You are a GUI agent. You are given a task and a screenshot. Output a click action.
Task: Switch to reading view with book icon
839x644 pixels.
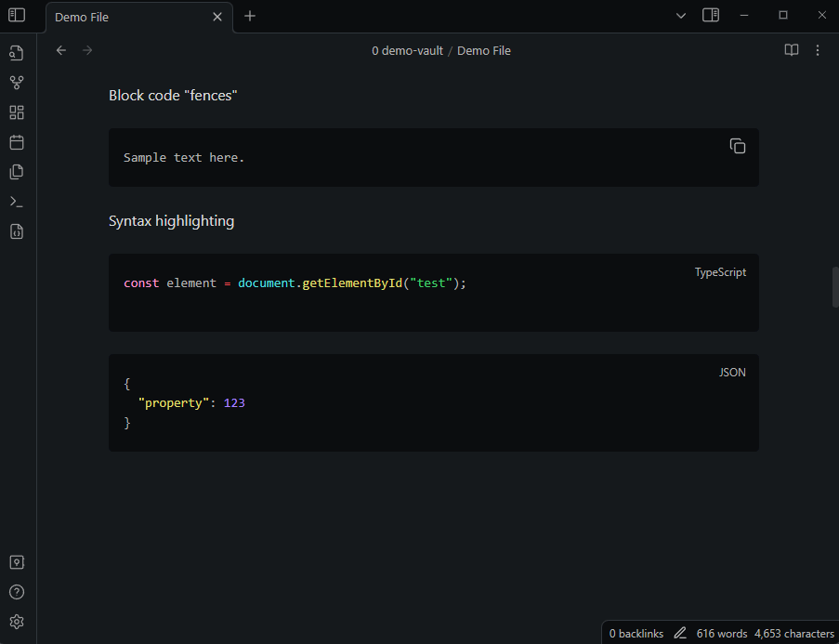coord(792,50)
